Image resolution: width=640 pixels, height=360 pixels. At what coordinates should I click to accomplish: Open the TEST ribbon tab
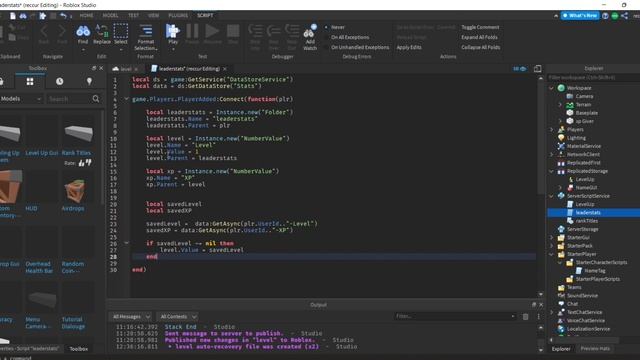pos(133,16)
